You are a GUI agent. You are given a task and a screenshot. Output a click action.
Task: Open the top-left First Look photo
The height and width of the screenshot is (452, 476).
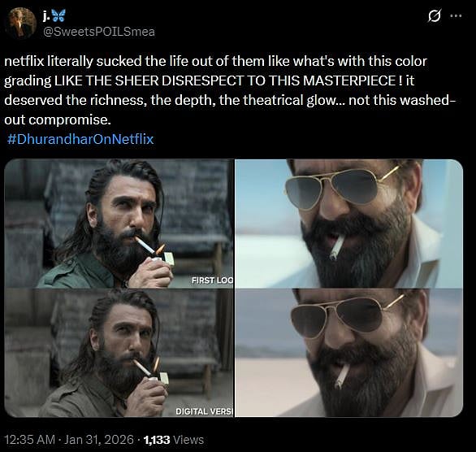pyautogui.click(x=119, y=224)
